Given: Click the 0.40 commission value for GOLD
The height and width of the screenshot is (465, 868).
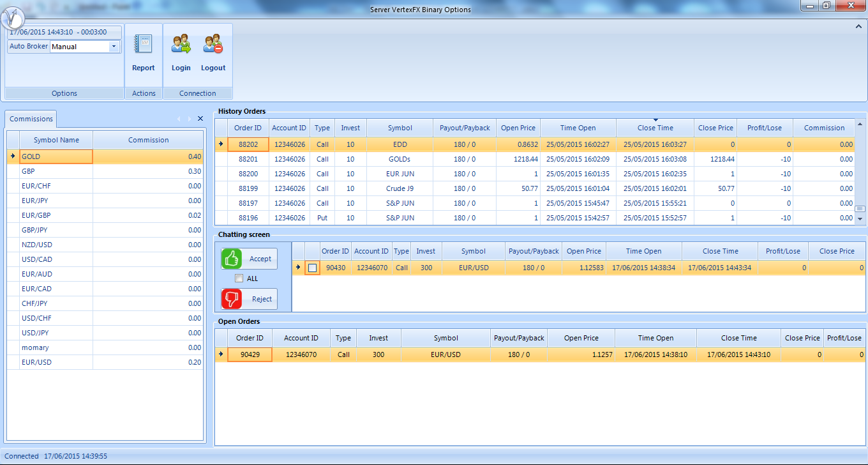Looking at the screenshot, I should [148, 156].
